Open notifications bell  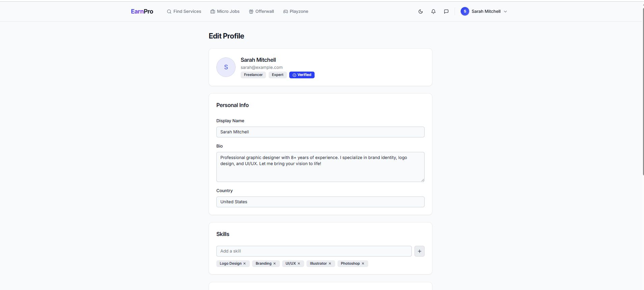[x=433, y=11]
